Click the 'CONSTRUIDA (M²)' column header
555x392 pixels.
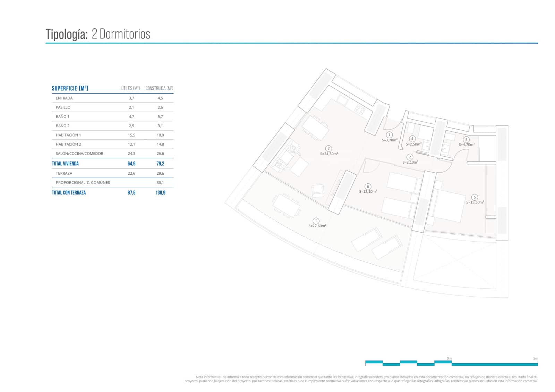tap(159, 88)
